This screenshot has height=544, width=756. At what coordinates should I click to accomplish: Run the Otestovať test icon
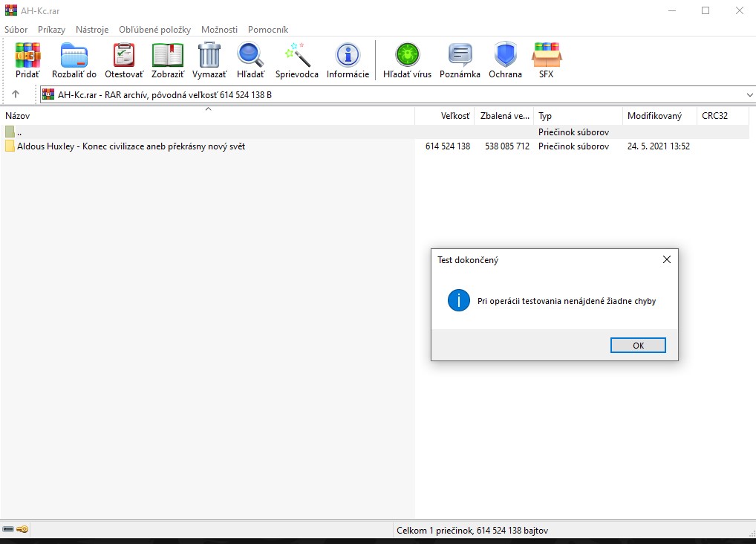point(124,54)
